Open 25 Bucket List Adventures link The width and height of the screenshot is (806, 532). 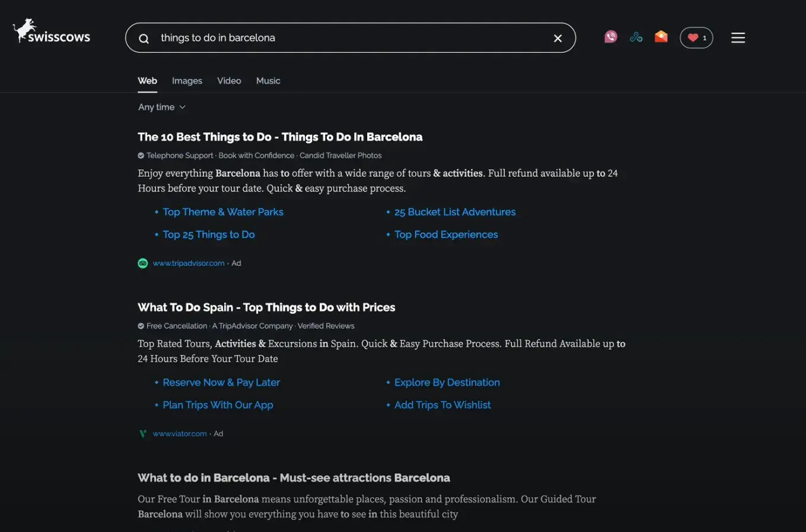(x=455, y=212)
